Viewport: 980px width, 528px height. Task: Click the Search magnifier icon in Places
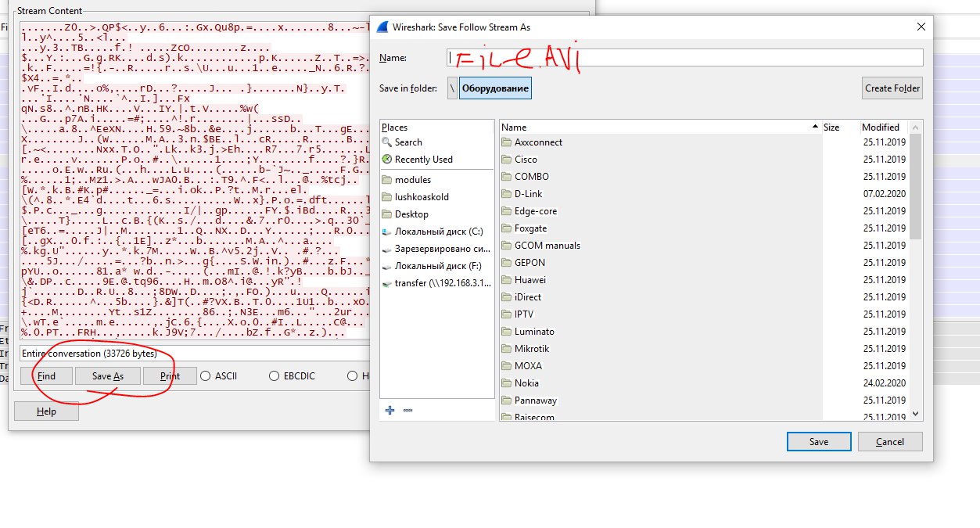point(386,142)
